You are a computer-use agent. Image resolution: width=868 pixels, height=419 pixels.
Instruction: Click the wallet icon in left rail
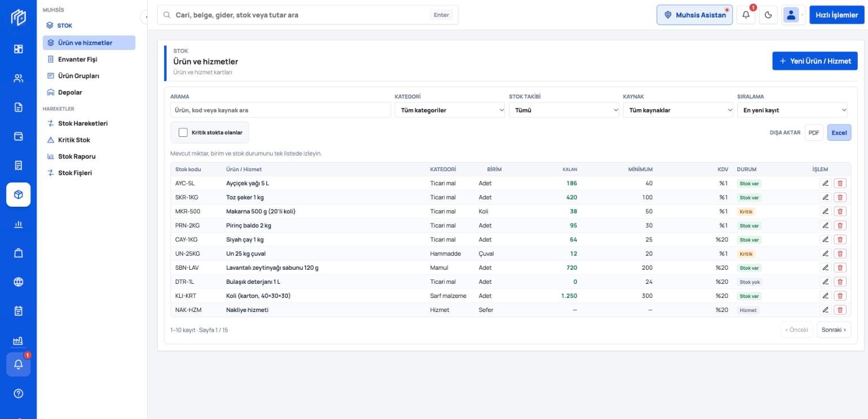18,136
